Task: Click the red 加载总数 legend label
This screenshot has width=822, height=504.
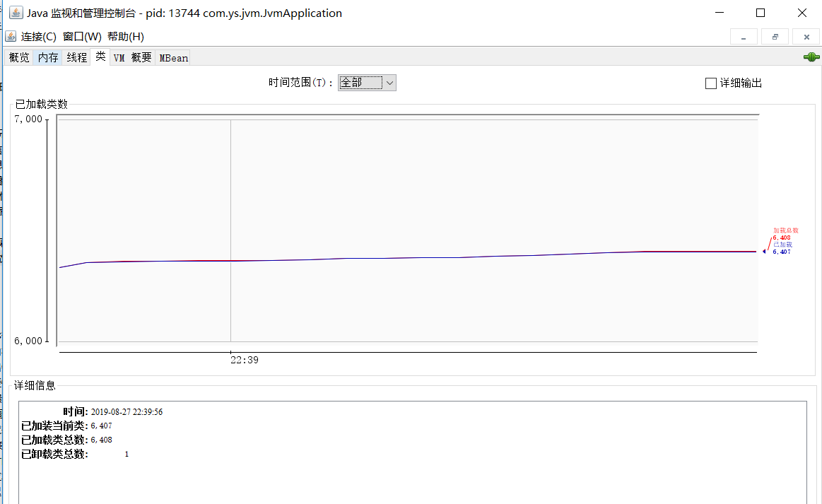Action: coord(786,230)
